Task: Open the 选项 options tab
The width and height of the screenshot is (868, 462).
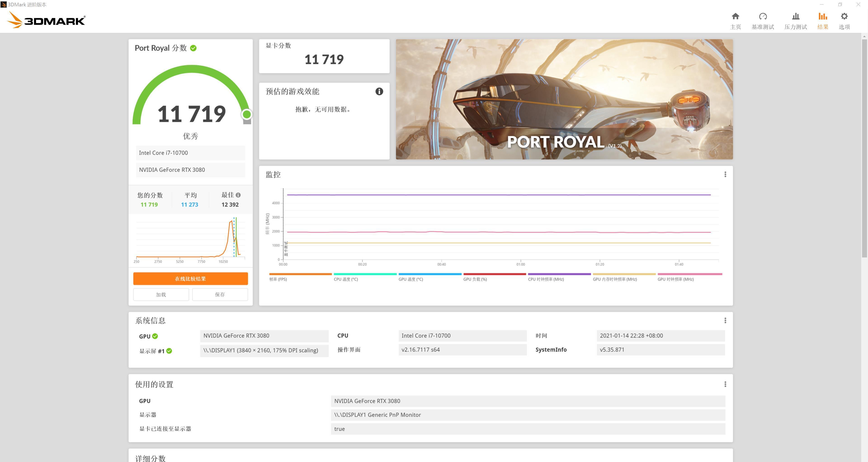Action: coord(844,21)
